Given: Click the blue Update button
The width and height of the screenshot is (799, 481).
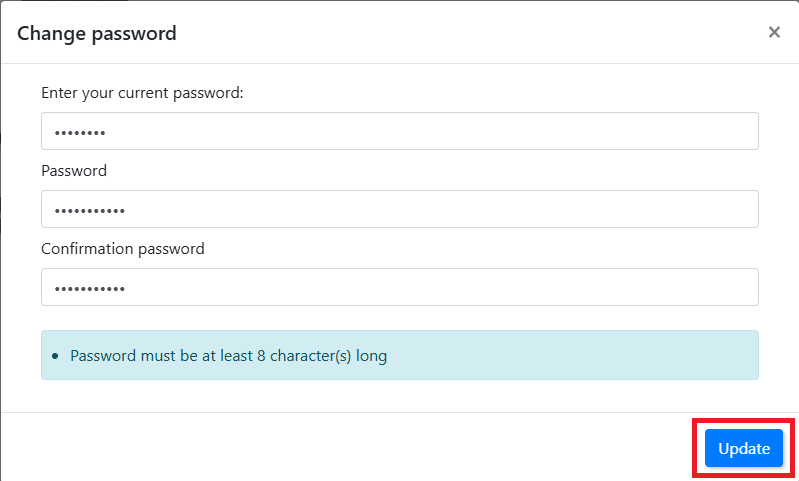Looking at the screenshot, I should point(743,448).
